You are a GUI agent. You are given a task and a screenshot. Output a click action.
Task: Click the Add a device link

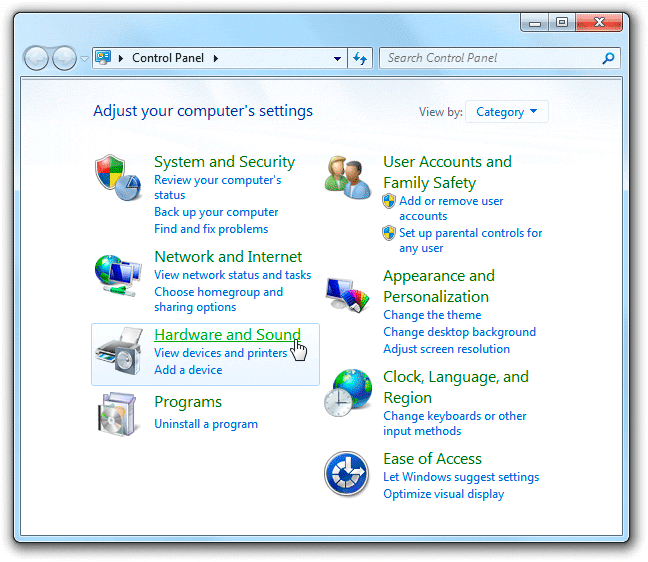point(188,370)
